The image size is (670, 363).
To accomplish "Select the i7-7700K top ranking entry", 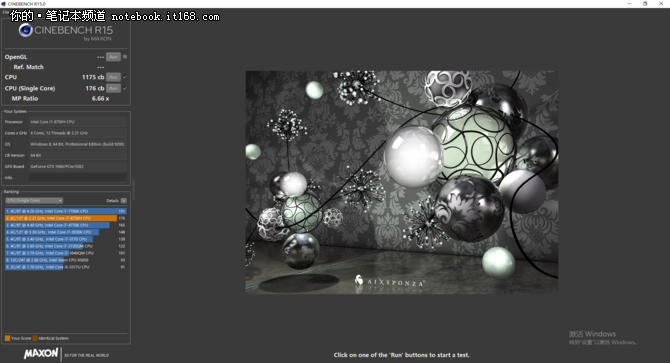I will [x=66, y=211].
